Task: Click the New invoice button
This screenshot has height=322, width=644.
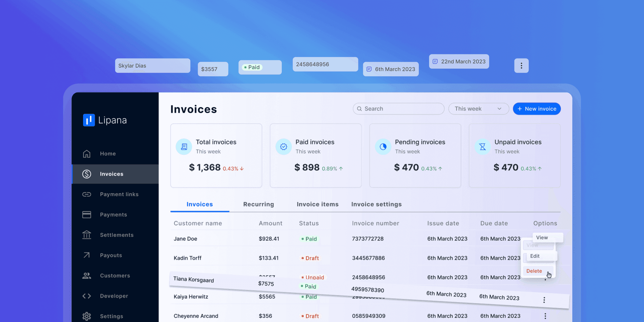Action: click(x=536, y=109)
